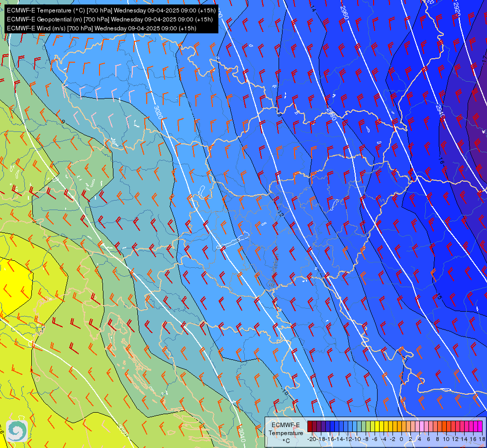Click the 4 value on the legend scale
The width and height of the screenshot is (487, 448).
point(420,439)
